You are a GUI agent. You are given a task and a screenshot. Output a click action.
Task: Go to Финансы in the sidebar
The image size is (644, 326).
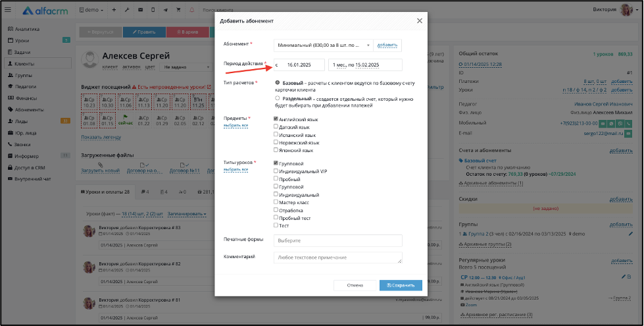(26, 98)
